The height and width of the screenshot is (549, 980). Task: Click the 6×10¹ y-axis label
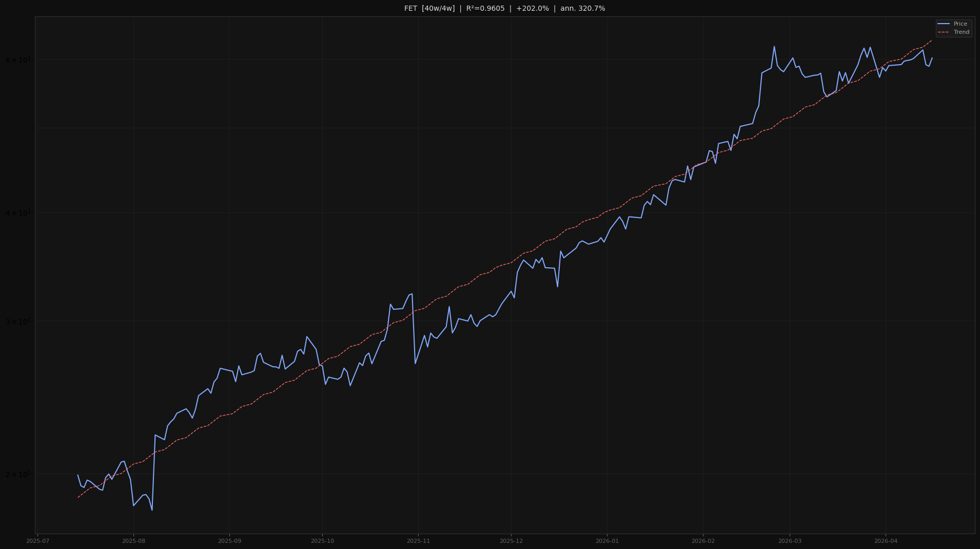tap(19, 60)
